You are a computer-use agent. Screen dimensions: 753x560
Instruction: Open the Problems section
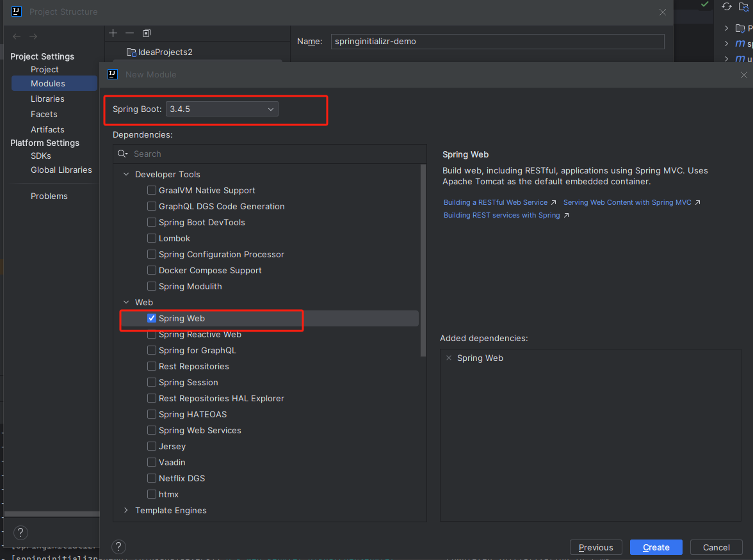[49, 196]
